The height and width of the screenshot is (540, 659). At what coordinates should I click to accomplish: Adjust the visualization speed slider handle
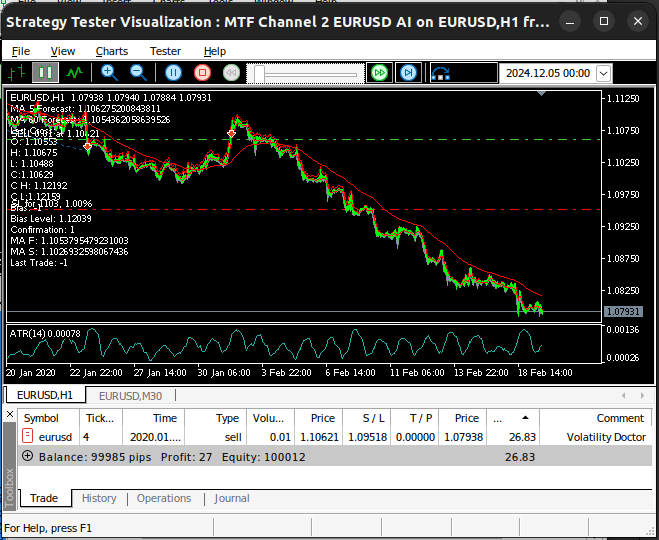[259, 74]
